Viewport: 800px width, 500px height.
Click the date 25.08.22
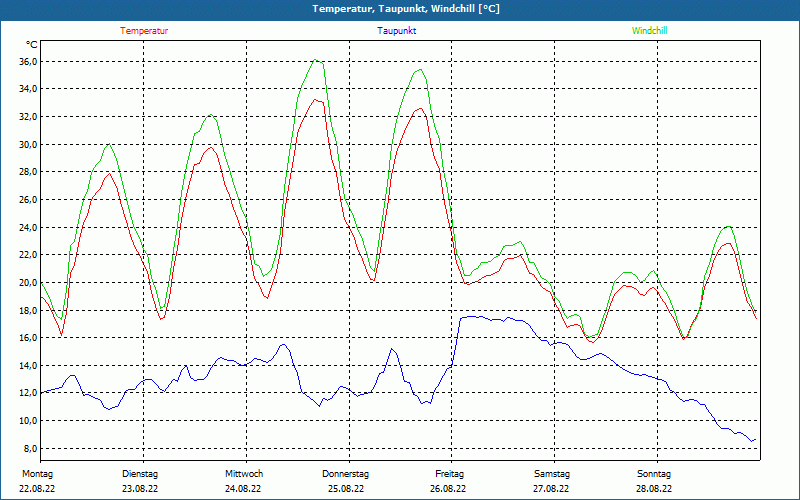[346, 489]
